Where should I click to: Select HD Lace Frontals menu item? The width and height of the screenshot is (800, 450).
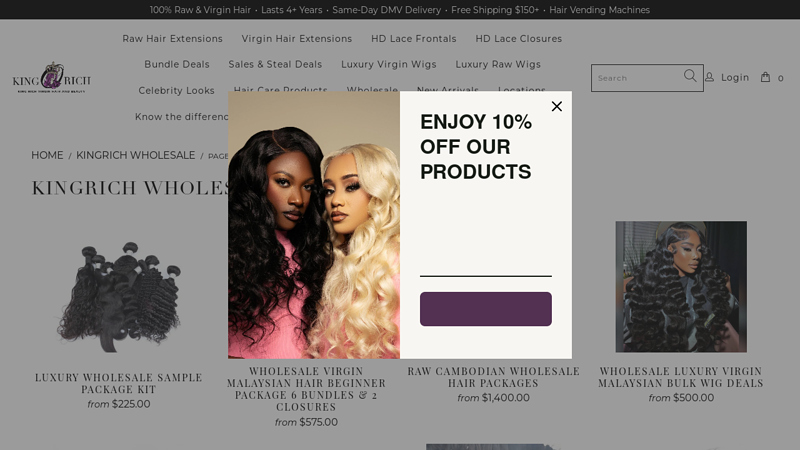coord(414,39)
